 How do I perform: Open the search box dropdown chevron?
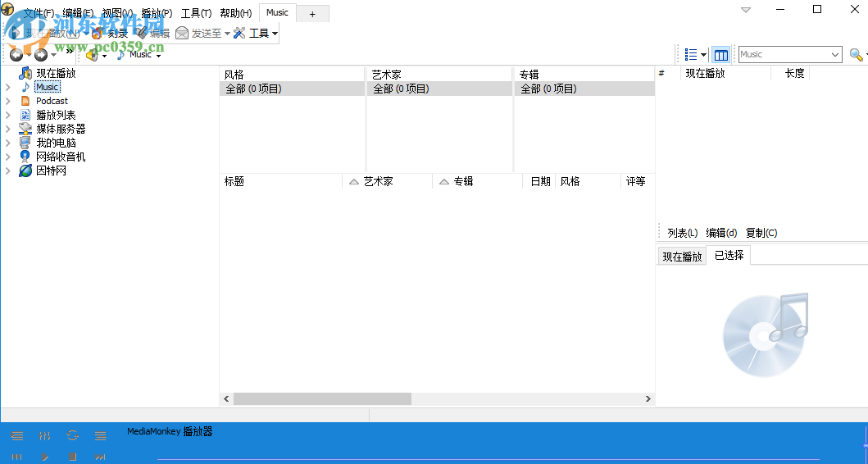coord(835,54)
